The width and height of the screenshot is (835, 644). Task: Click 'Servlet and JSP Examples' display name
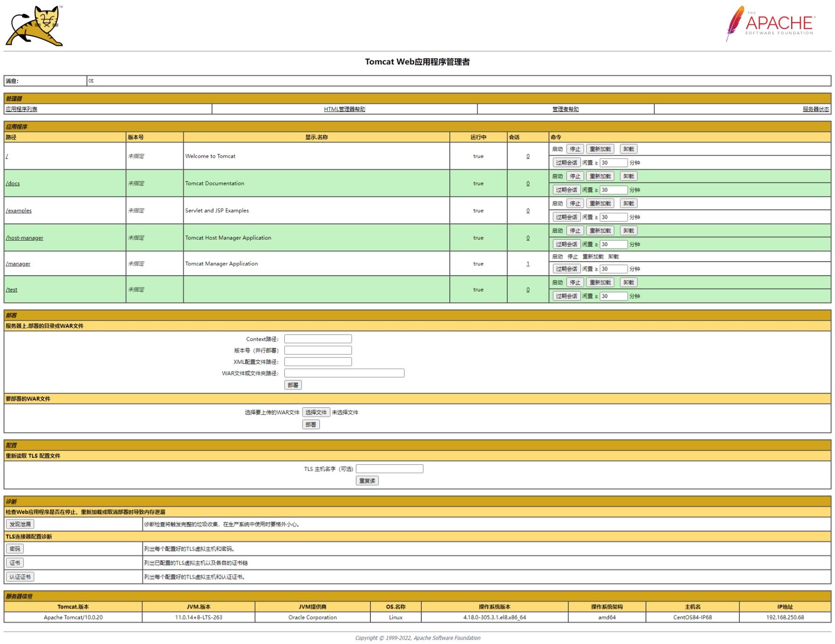217,210
